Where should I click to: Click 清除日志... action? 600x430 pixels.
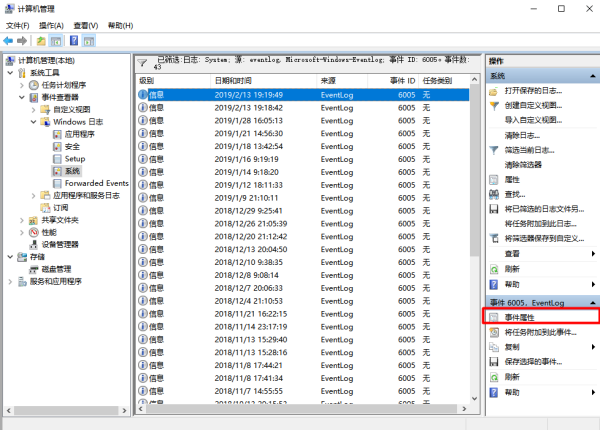tap(522, 134)
